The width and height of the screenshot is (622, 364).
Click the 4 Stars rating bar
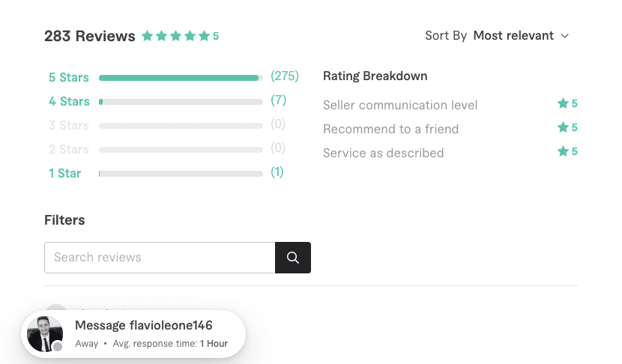point(181,102)
